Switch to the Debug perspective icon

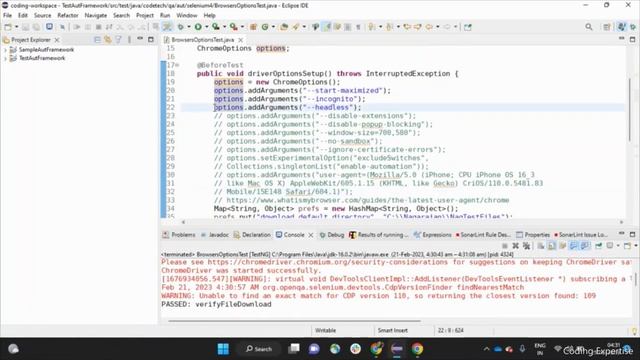pyautogui.click(x=633, y=27)
